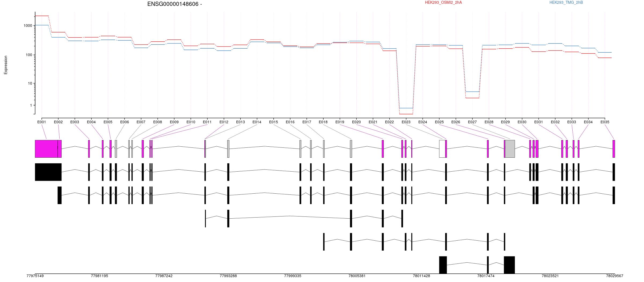Click the large magenta exon block E001
The width and height of the screenshot is (644, 282).
[46, 149]
